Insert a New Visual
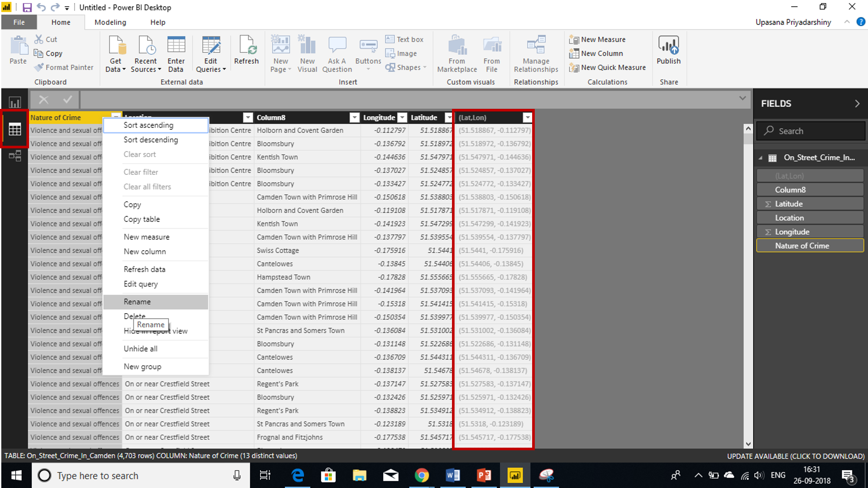Image resolution: width=868 pixels, height=488 pixels. tap(307, 54)
